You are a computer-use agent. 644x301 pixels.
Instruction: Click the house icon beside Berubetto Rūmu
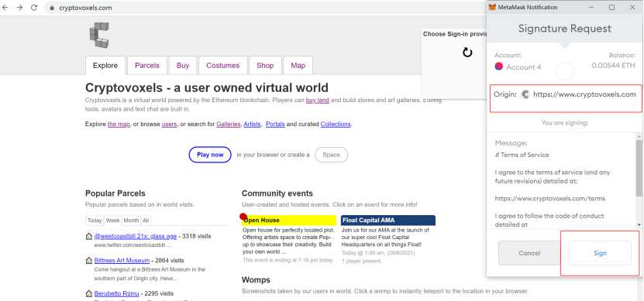88,293
